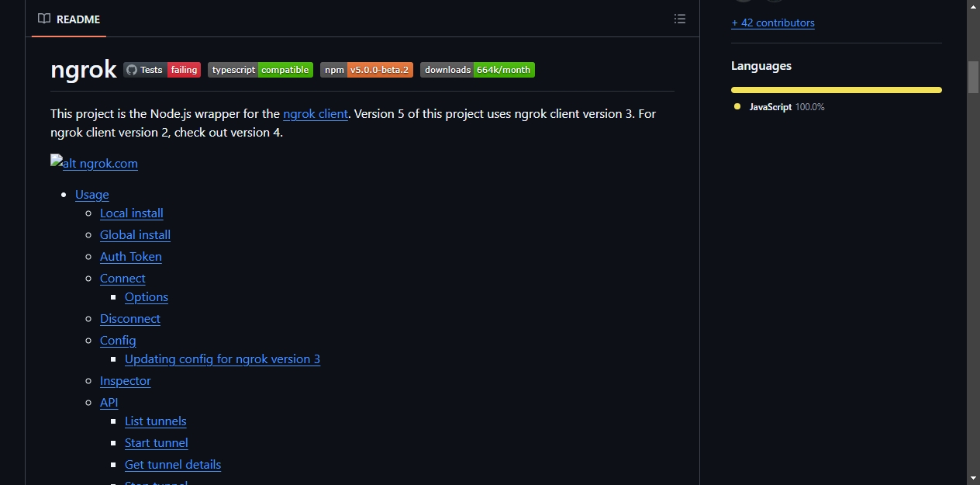The image size is (980, 485).
Task: Open the Start tunnel link
Action: click(x=157, y=442)
